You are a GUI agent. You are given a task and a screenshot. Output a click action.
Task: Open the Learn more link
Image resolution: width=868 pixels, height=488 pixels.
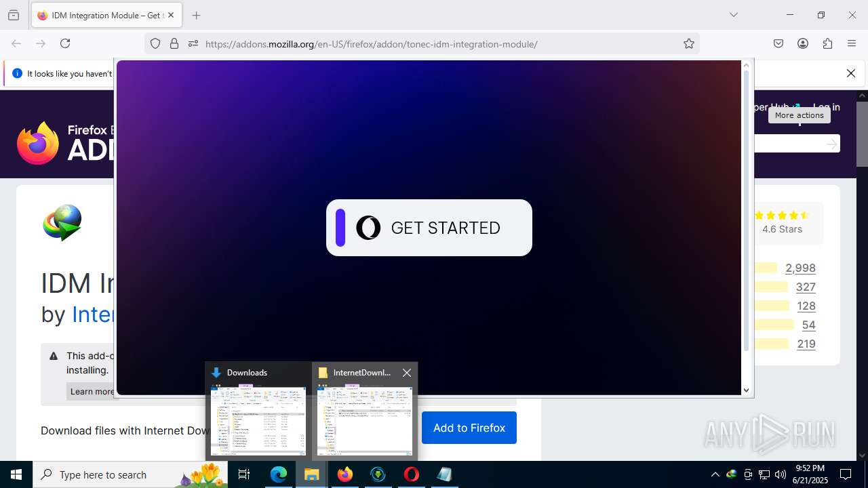coord(92,391)
